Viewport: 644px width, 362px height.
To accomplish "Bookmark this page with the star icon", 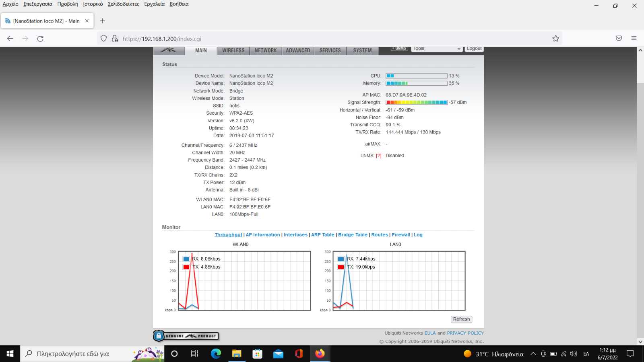I will (x=555, y=39).
